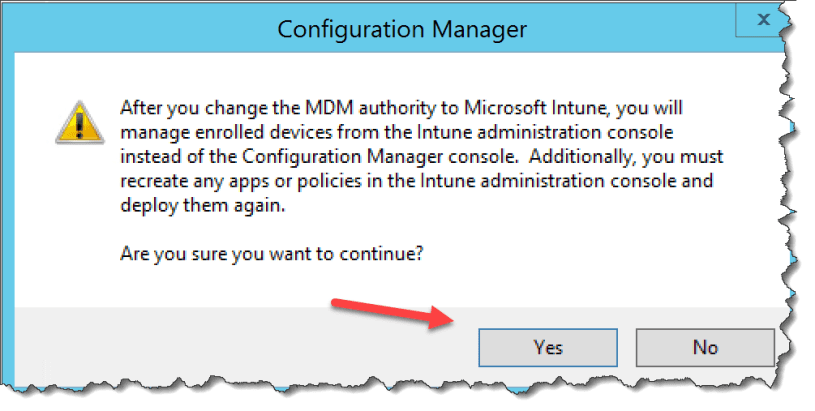Viewport: 815px width, 411px height.
Task: Click the Configuration Manager title text
Action: coord(401,29)
